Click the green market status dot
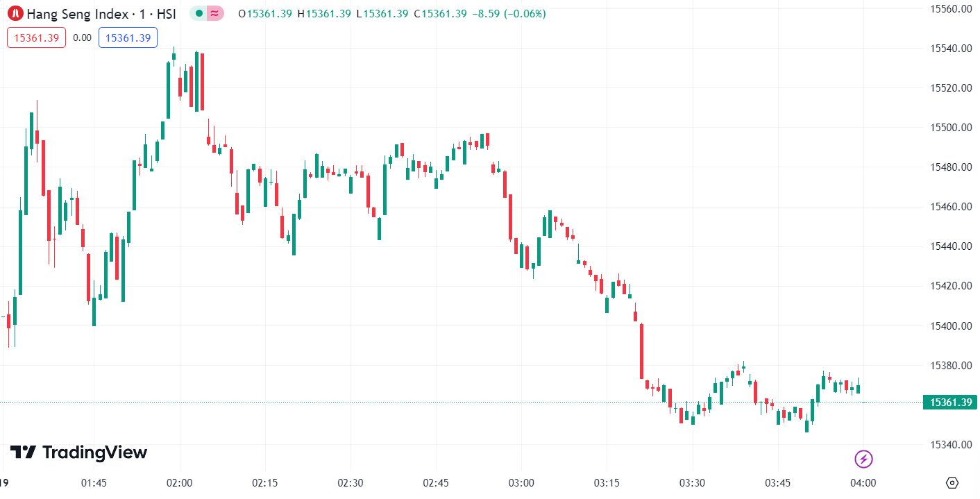The height and width of the screenshot is (499, 980). tap(199, 13)
